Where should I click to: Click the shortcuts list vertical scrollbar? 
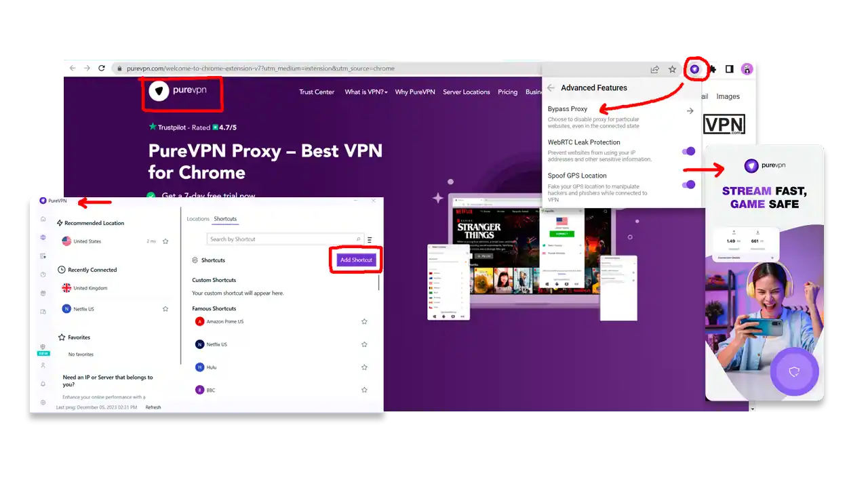click(x=379, y=283)
